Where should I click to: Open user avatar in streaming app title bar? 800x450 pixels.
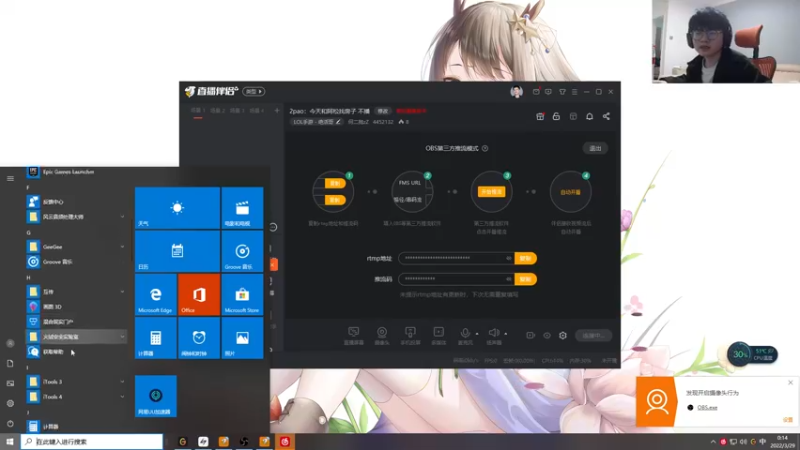click(516, 92)
